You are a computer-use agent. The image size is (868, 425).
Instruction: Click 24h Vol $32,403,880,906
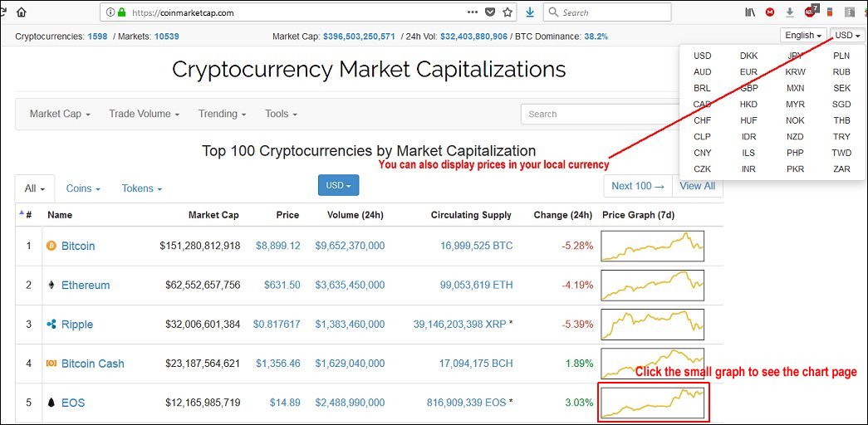click(473, 37)
